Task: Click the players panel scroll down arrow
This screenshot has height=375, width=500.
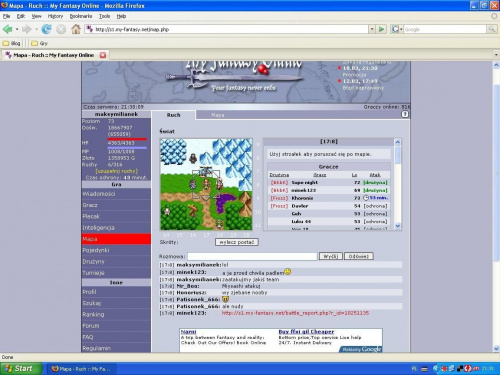Action: [x=398, y=226]
